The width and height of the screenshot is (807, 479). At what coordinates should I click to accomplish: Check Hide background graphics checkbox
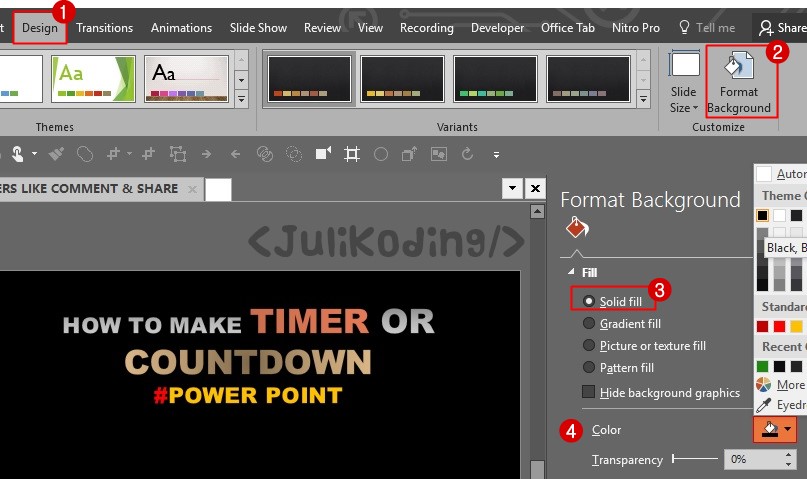588,392
